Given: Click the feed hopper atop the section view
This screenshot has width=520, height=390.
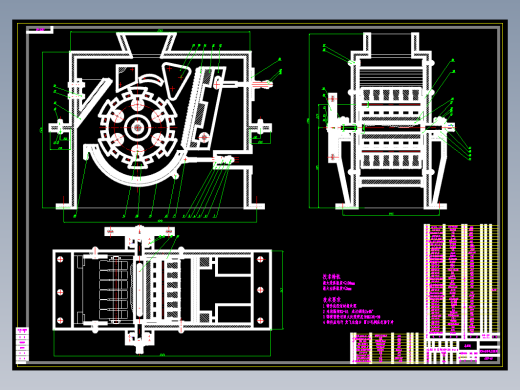Looking at the screenshot, I should click(146, 45).
